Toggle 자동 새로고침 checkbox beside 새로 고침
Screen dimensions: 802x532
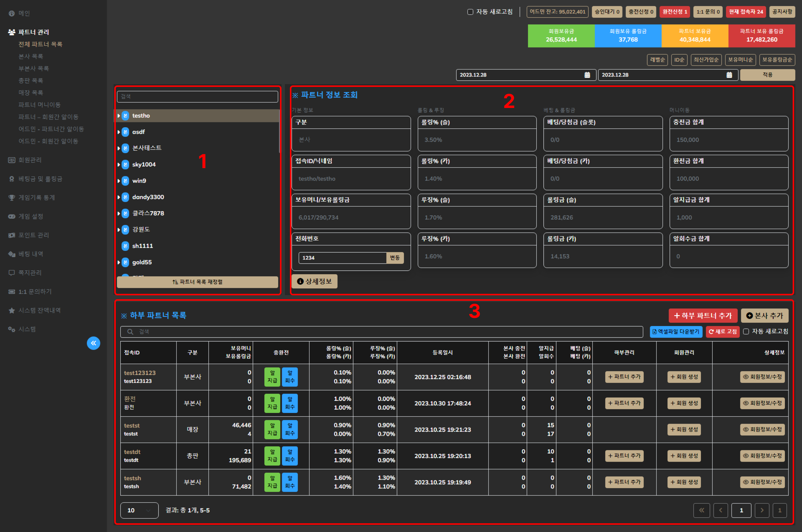tap(746, 331)
